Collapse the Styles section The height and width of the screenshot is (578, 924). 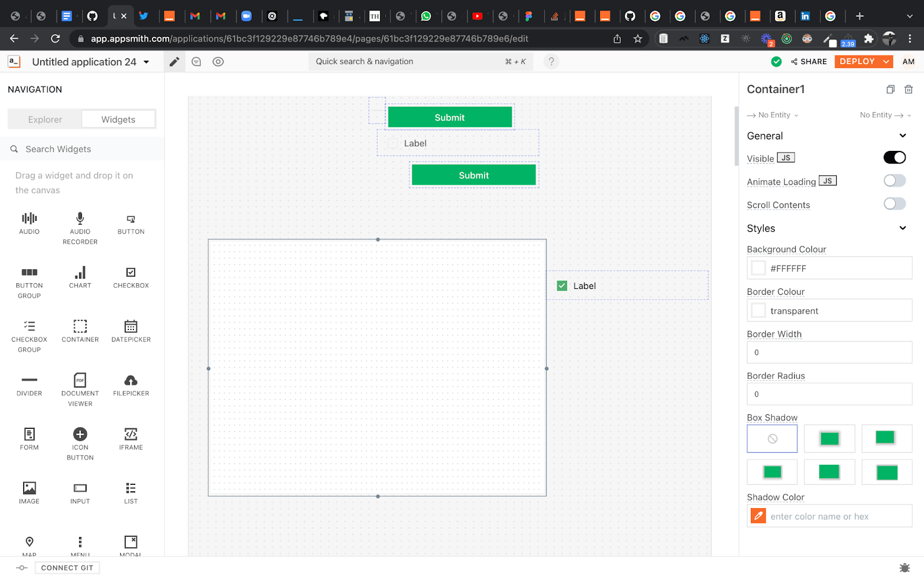click(903, 228)
